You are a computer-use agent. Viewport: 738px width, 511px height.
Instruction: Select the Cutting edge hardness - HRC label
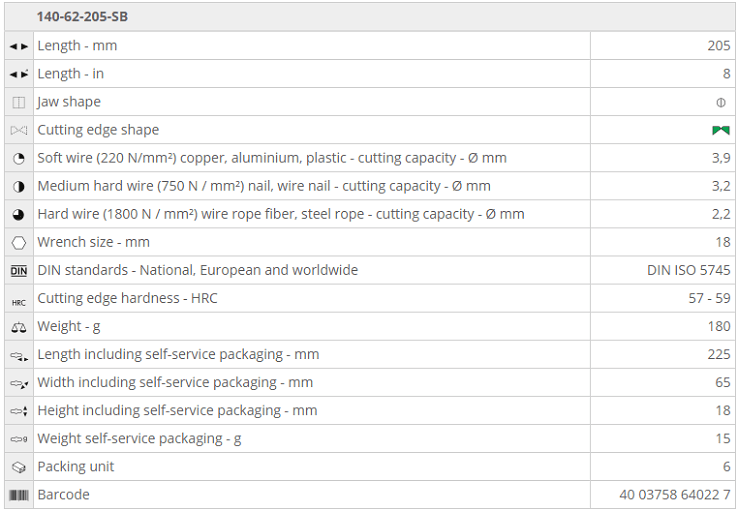point(127,298)
